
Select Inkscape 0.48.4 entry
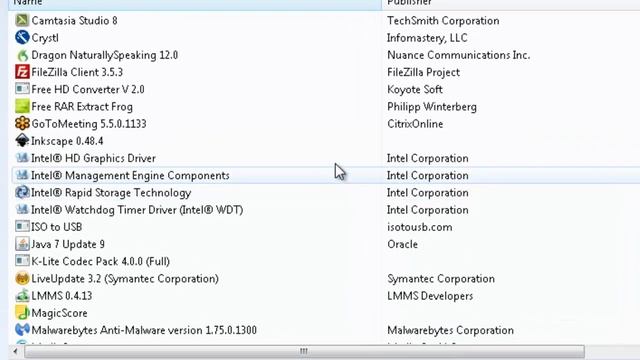[x=67, y=141]
